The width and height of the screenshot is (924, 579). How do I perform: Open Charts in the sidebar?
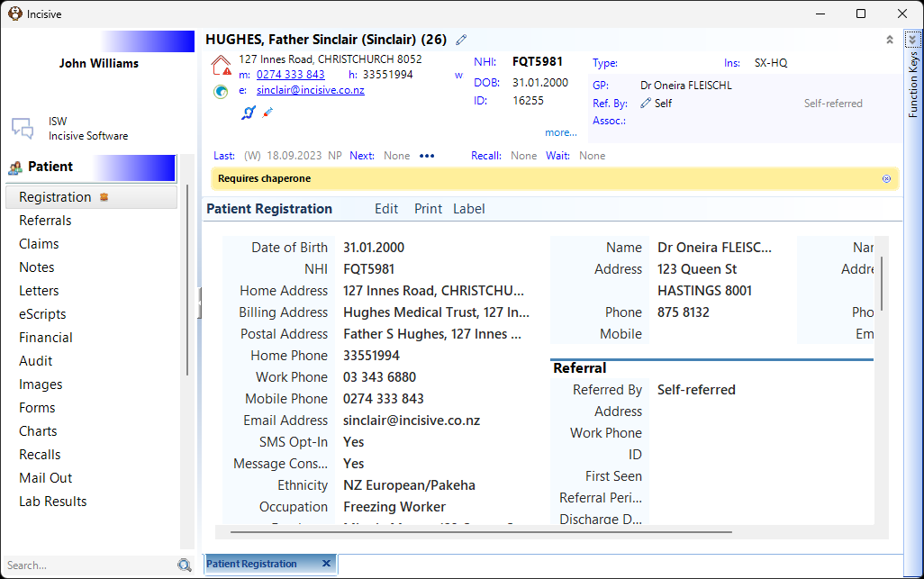click(39, 431)
